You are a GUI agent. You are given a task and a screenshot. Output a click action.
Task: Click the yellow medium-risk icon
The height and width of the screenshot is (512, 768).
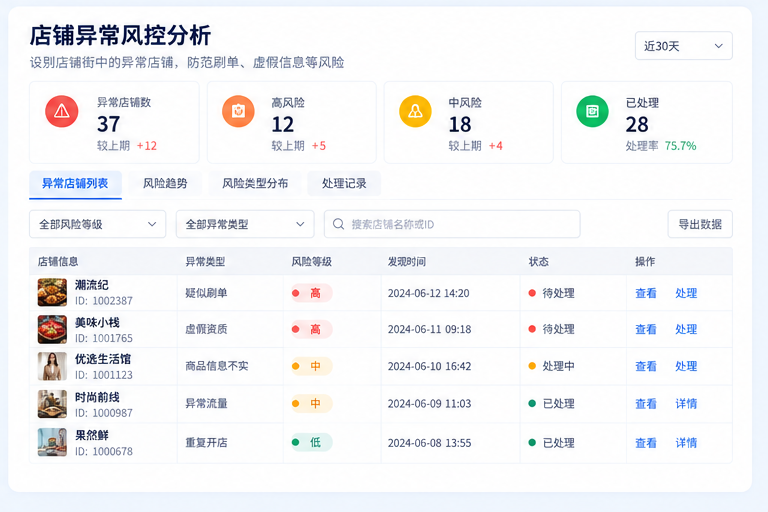pos(415,112)
